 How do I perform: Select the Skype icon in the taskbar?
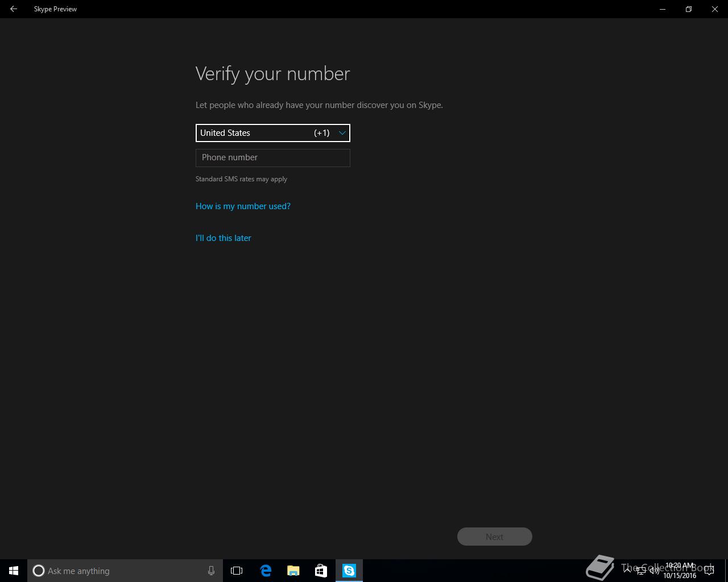coord(349,571)
